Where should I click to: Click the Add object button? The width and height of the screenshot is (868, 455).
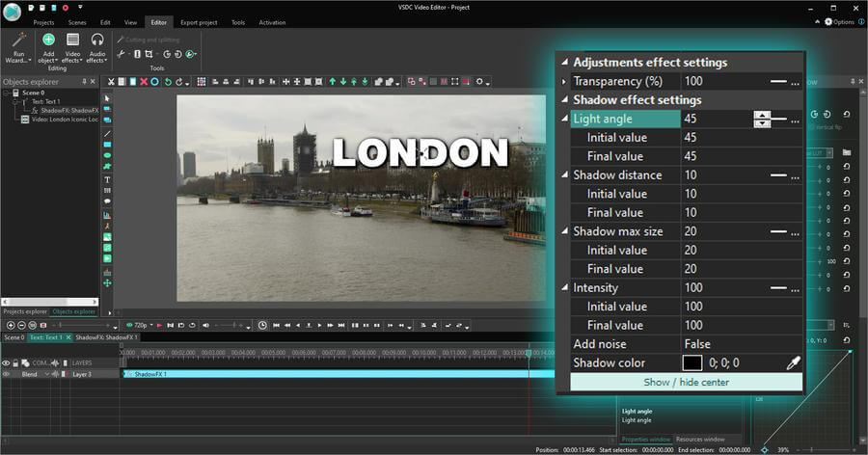click(48, 47)
